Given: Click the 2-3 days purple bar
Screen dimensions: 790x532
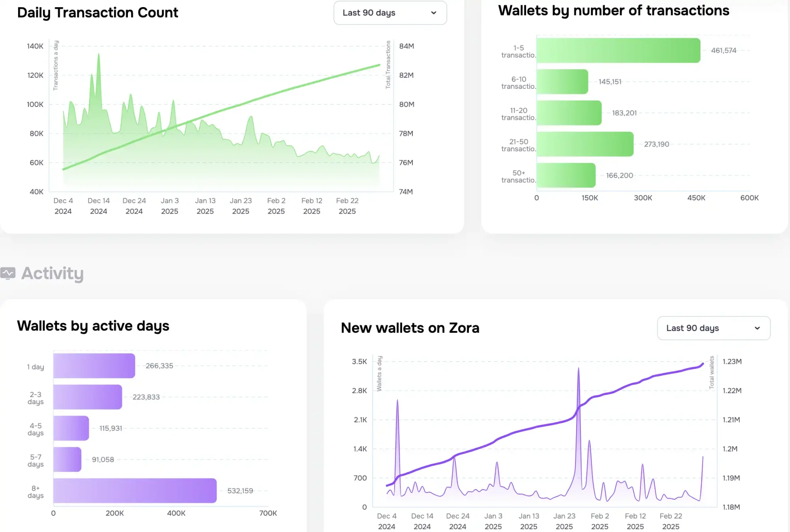Looking at the screenshot, I should pyautogui.click(x=87, y=397).
